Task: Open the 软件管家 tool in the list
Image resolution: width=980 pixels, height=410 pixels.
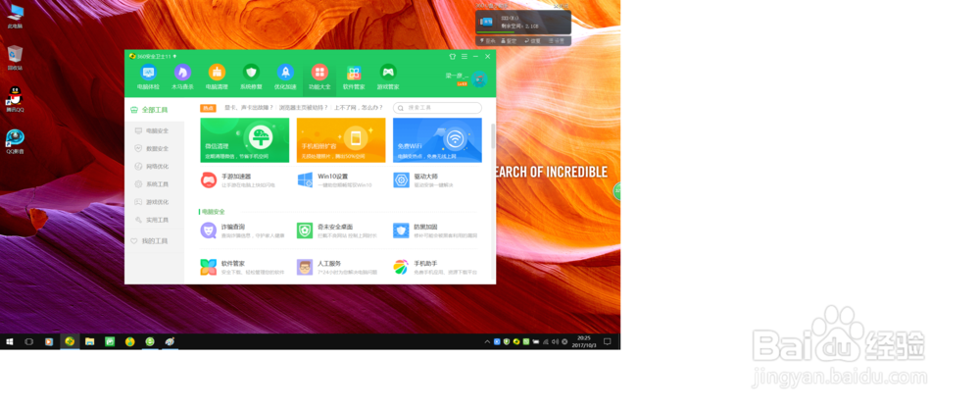Action: pyautogui.click(x=209, y=267)
